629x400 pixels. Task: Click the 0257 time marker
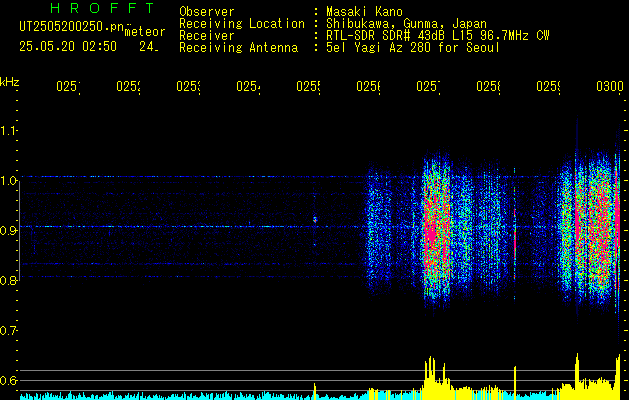428,86
